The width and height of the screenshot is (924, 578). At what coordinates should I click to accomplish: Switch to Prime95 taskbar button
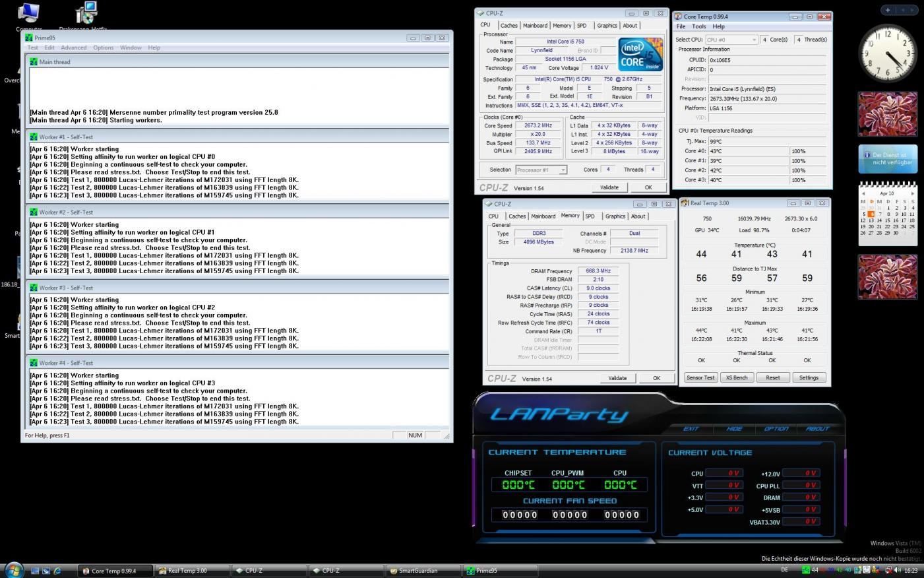click(499, 571)
